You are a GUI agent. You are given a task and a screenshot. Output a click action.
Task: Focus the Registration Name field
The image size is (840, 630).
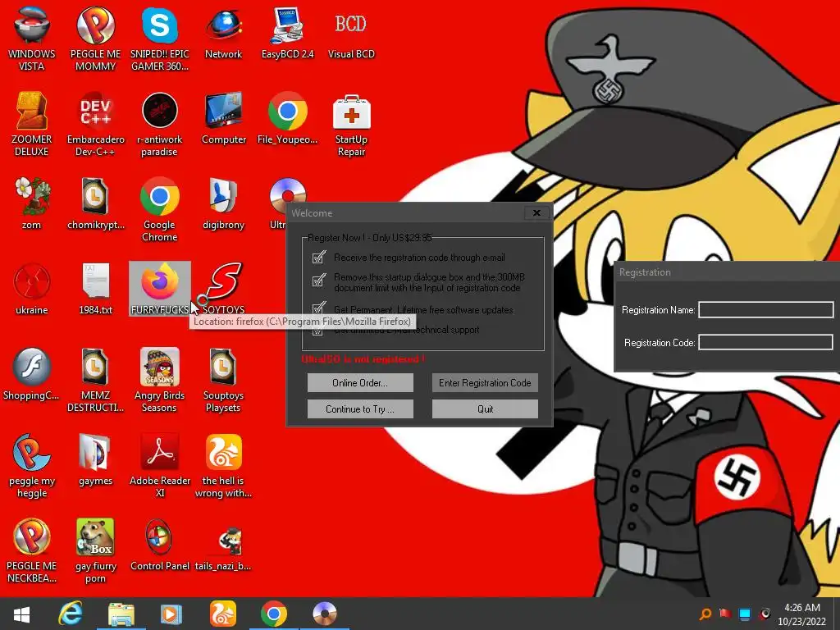pos(766,309)
